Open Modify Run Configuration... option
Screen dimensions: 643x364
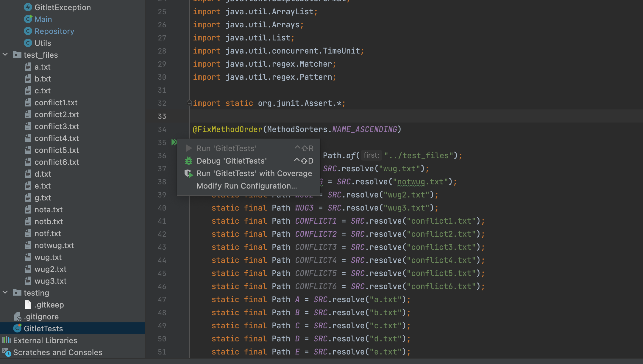click(246, 186)
